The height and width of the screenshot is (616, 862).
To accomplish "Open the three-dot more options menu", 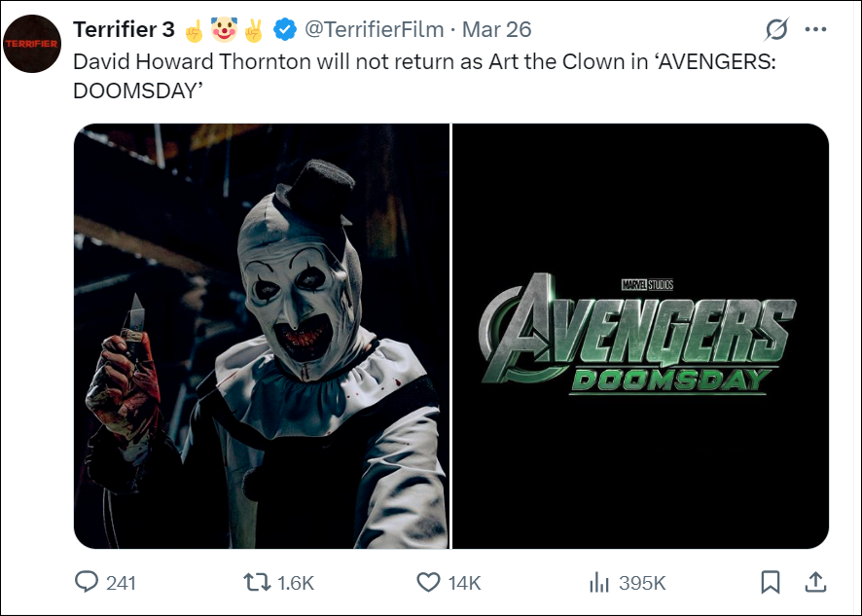I will coord(815,30).
